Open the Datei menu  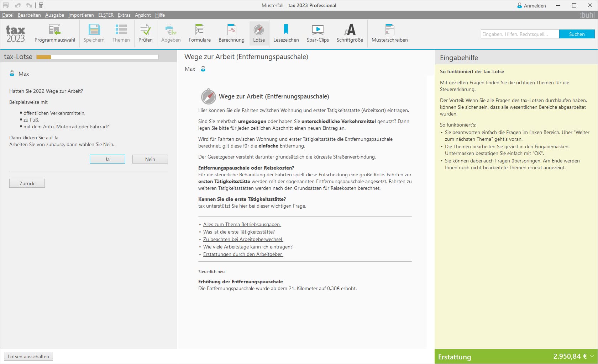tap(8, 15)
